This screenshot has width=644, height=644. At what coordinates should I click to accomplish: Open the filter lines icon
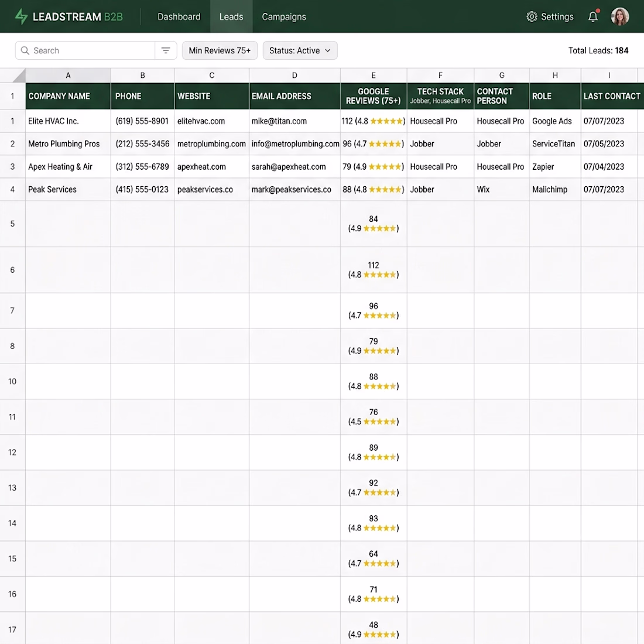[166, 50]
